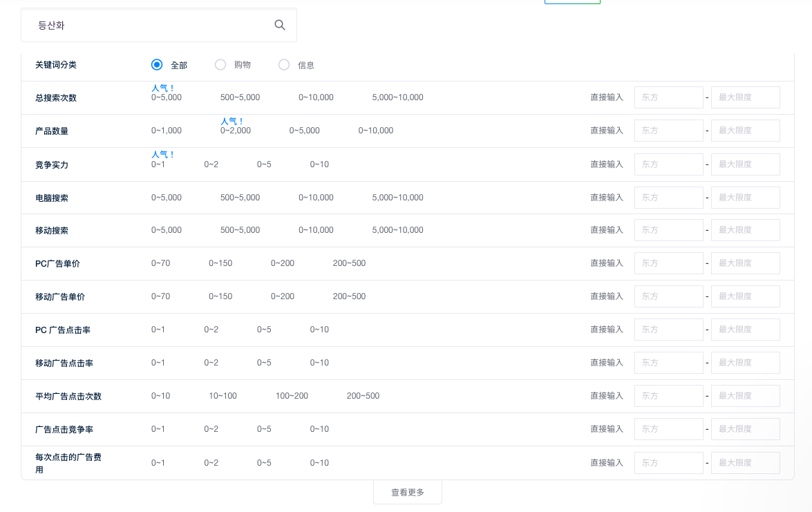Select 0~1 option in 竞争实力 row
This screenshot has height=512, width=812.
(158, 164)
